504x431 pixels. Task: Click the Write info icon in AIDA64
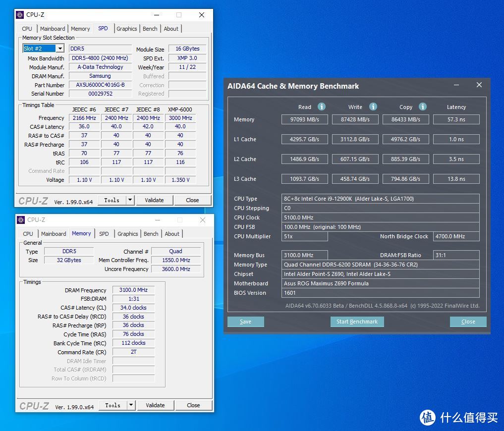click(x=373, y=107)
